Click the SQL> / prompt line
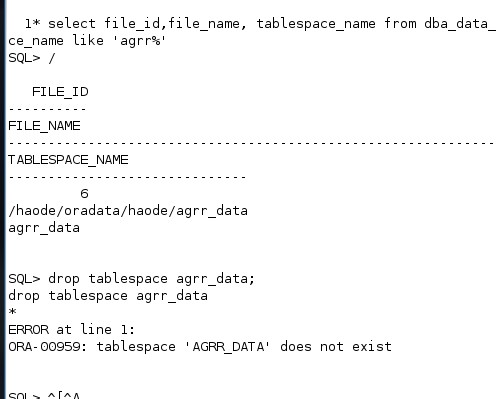The width and height of the screenshot is (497, 399). [32, 58]
